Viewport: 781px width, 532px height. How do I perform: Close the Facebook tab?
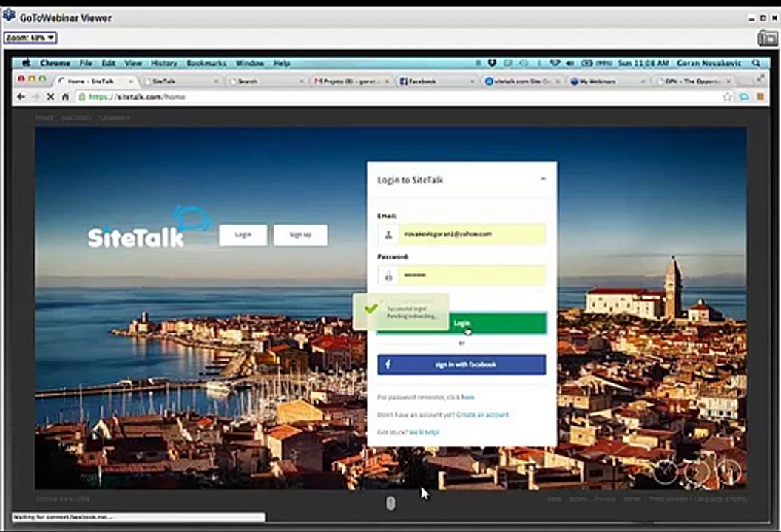pos(472,81)
